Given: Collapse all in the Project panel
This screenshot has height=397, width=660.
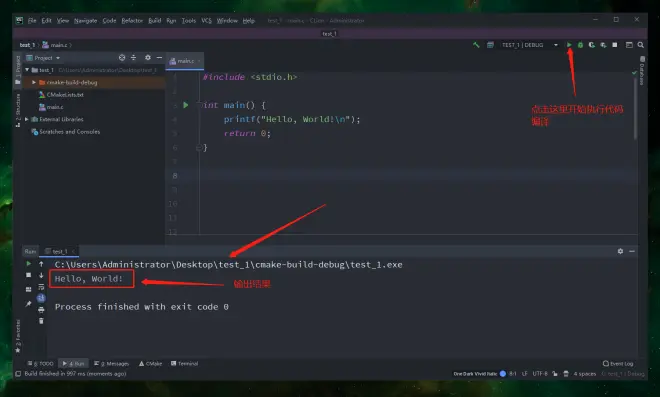Looking at the screenshot, I should [133, 58].
